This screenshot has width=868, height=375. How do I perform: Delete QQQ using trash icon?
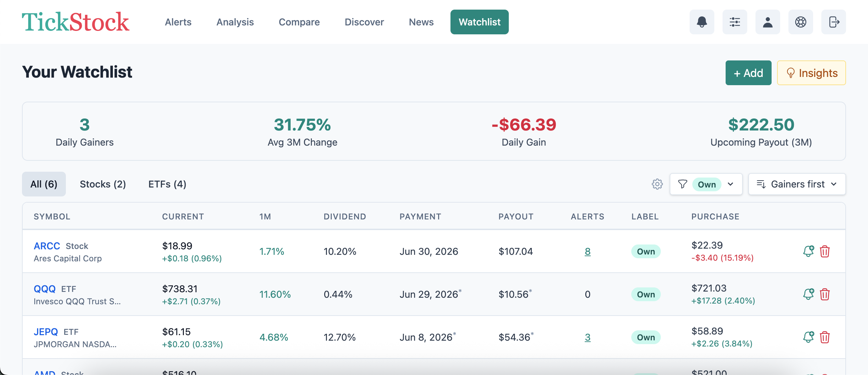tap(825, 294)
